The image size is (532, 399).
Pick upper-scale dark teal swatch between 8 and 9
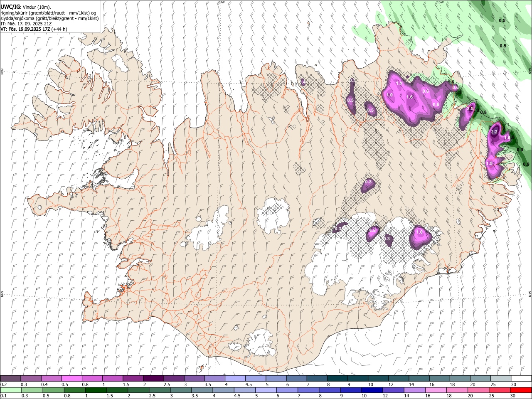pos(337,378)
